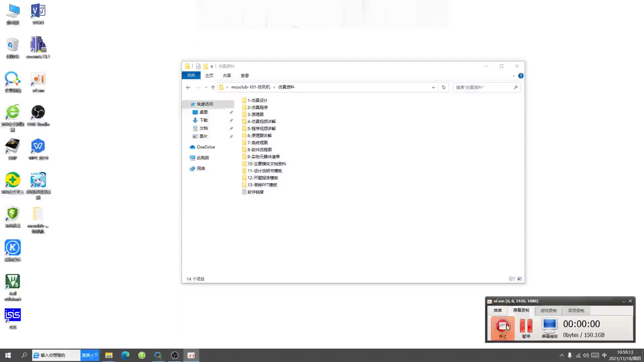Open File Explorer from the taskbar
644x362 pixels.
coord(109,355)
